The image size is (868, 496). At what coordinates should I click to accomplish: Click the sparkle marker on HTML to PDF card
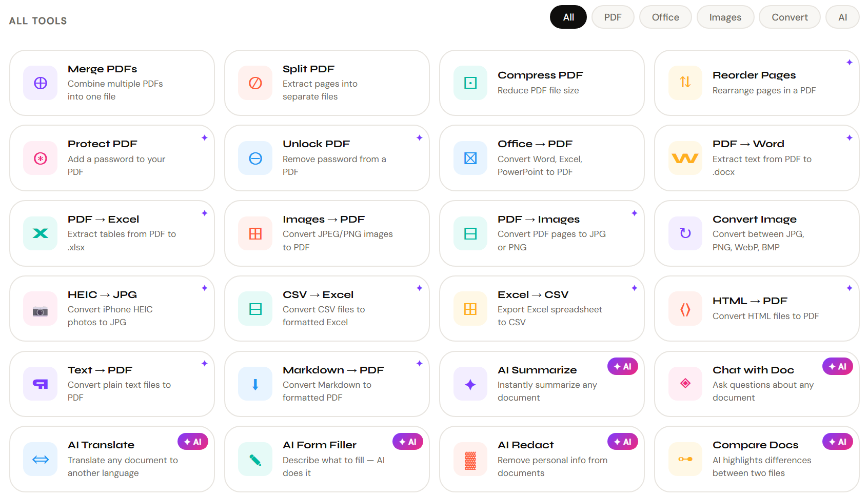click(x=850, y=288)
